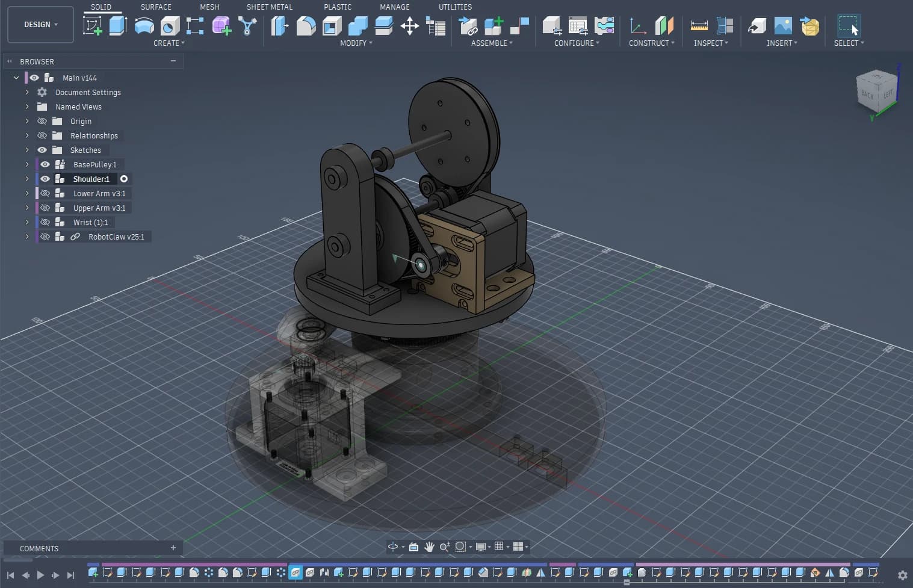The height and width of the screenshot is (588, 913).
Task: Toggle visibility of Wrist (1):1
Action: point(45,222)
